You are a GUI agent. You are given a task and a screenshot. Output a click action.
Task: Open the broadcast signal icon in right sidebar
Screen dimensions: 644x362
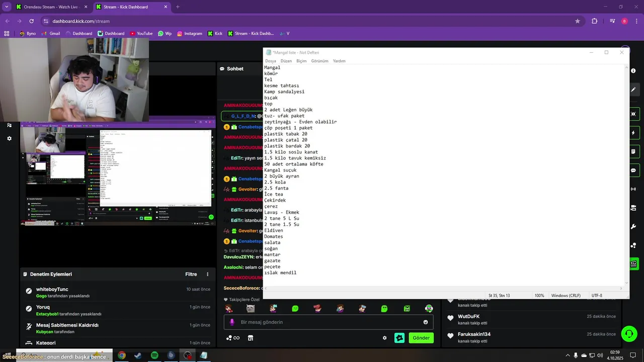tap(633, 189)
